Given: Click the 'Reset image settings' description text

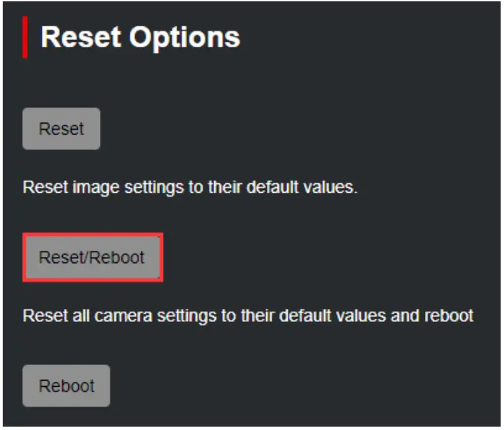Looking at the screenshot, I should click(189, 187).
